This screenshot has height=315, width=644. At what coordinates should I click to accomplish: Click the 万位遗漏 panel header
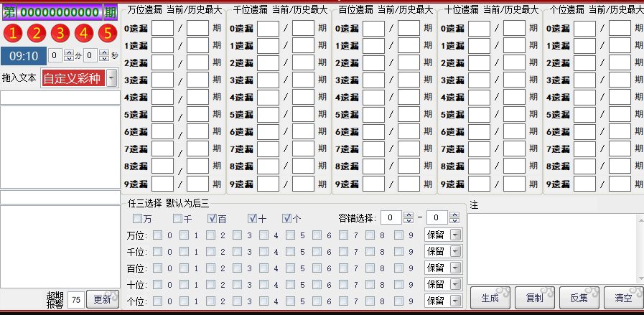point(174,10)
